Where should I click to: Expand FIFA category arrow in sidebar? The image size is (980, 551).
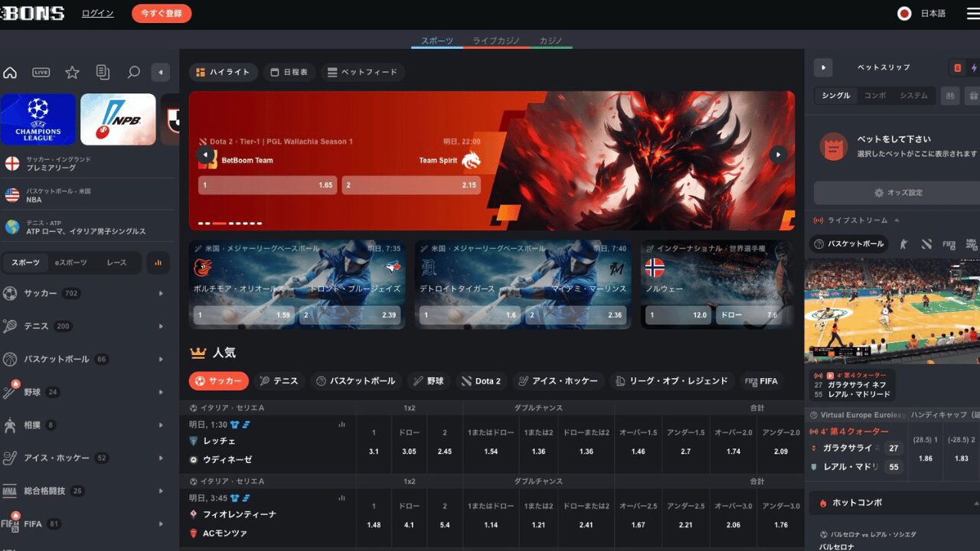pyautogui.click(x=161, y=524)
